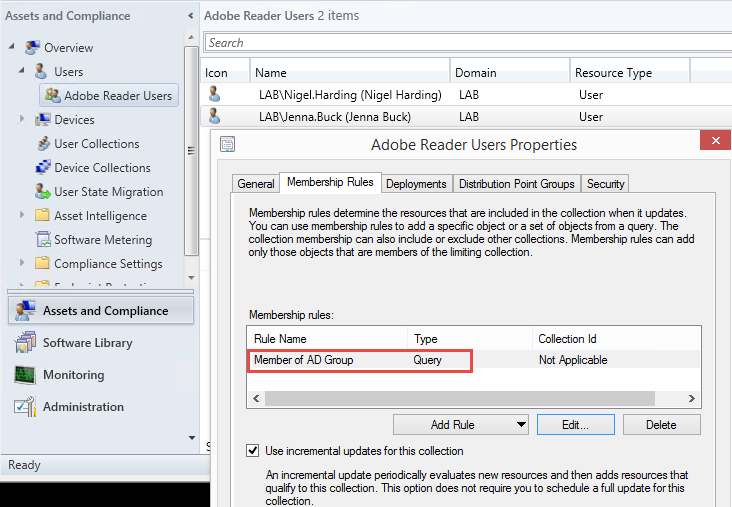
Task: Click the Monitoring workspace icon
Action: coord(25,374)
